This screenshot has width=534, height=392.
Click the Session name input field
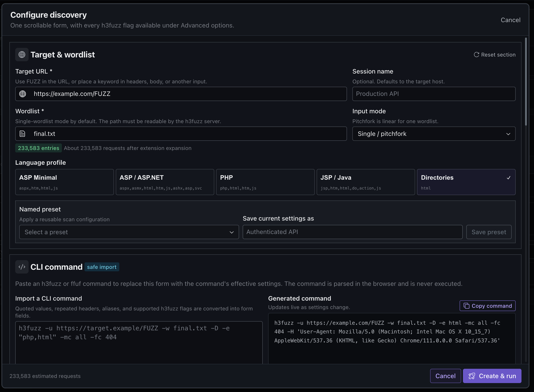click(434, 94)
